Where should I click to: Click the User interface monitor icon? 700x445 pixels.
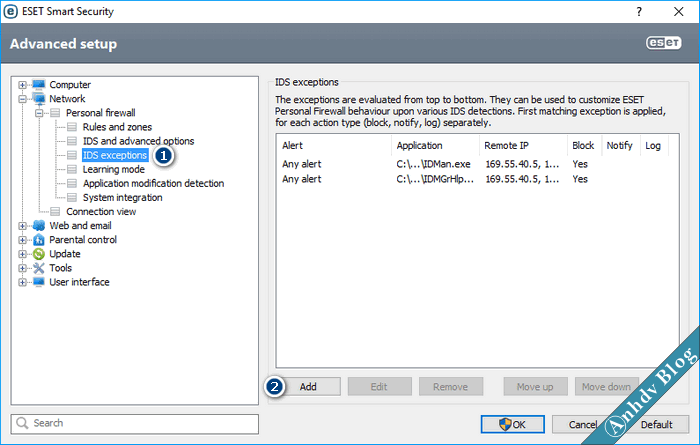39,282
